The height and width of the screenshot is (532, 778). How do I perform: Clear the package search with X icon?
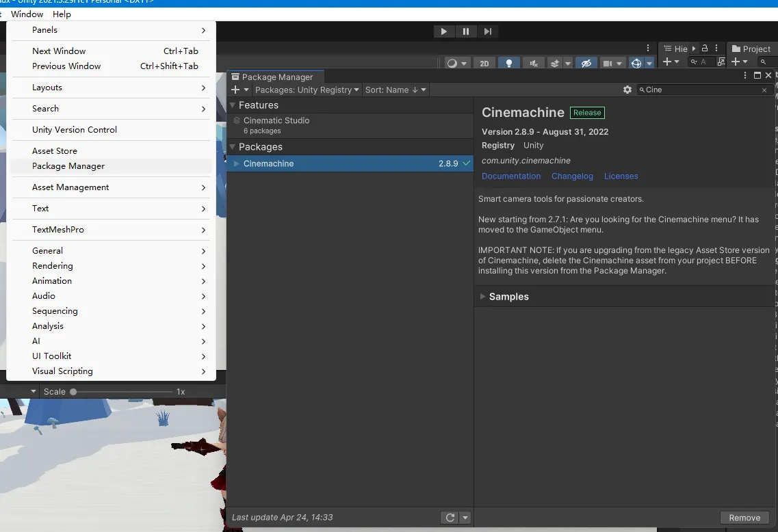click(x=764, y=90)
